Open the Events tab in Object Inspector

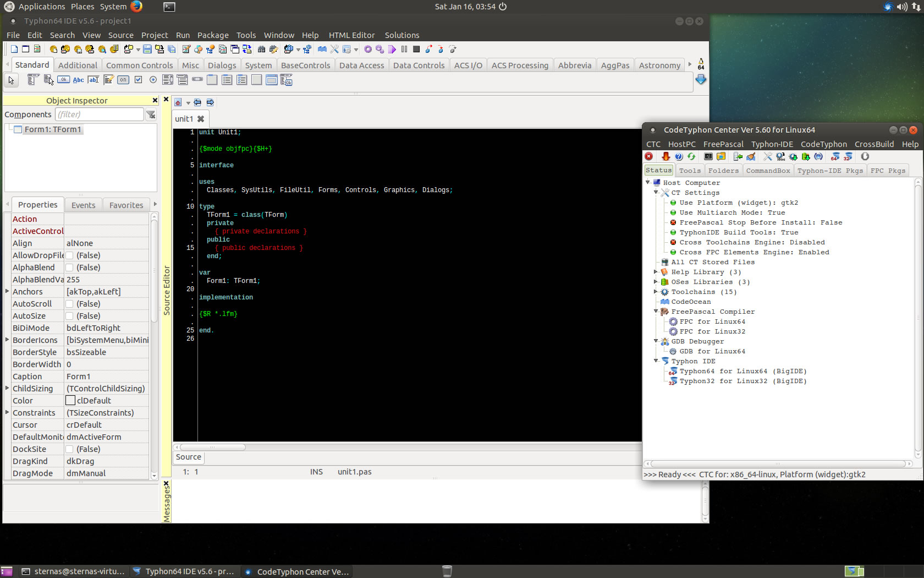click(83, 205)
